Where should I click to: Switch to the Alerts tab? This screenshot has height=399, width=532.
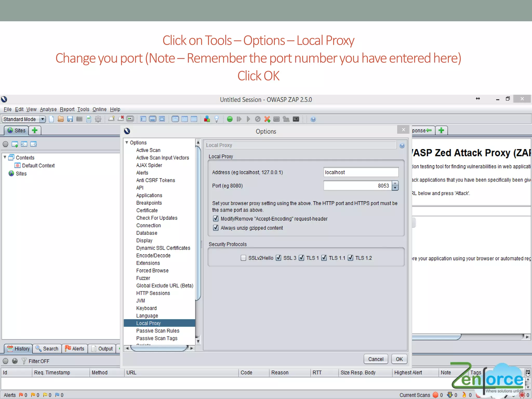point(75,349)
